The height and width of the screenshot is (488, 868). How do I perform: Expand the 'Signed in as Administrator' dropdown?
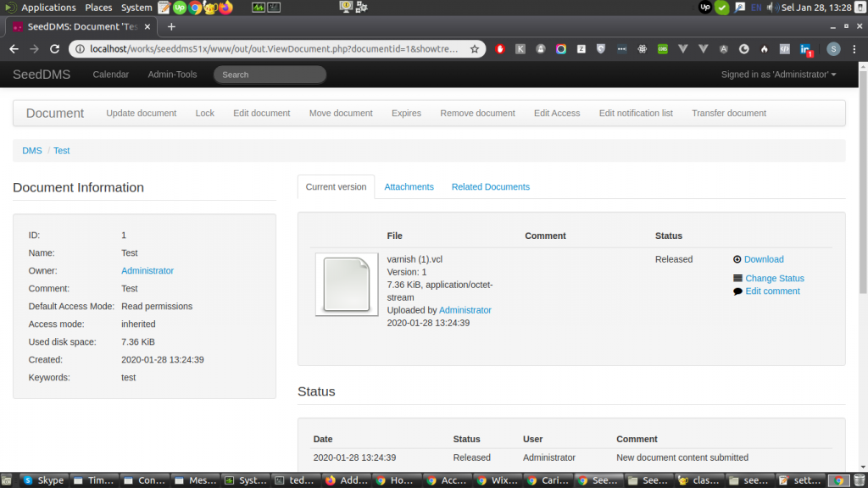pos(778,75)
